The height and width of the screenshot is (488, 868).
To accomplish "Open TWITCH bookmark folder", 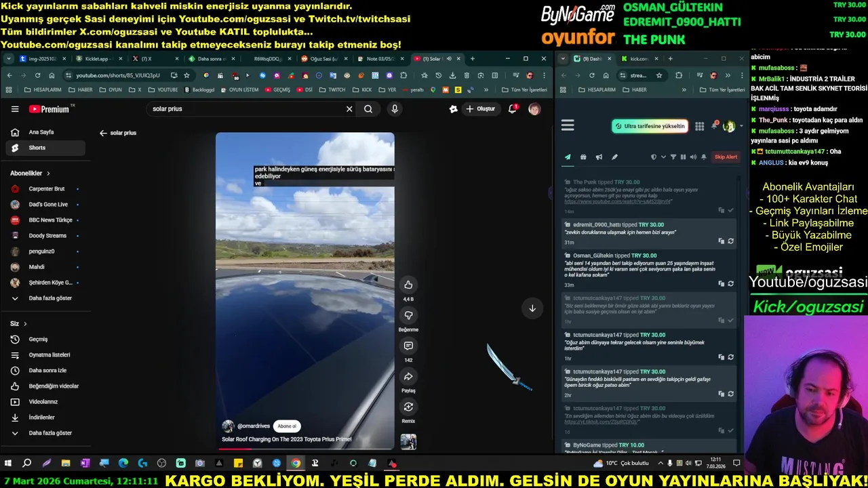I will click(332, 90).
